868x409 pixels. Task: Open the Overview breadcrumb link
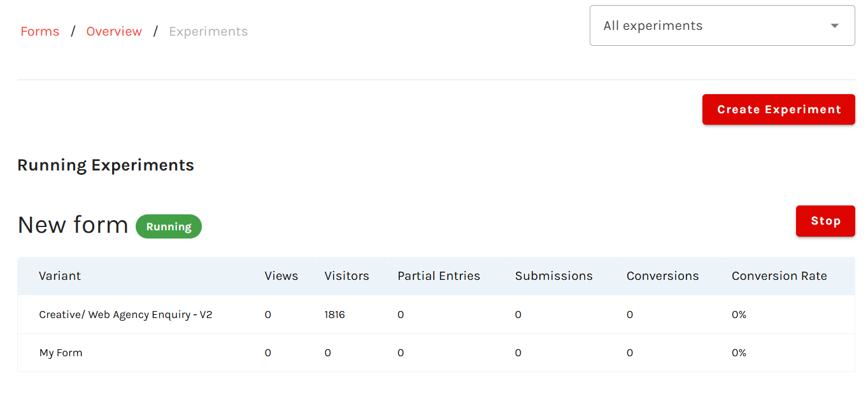(114, 32)
